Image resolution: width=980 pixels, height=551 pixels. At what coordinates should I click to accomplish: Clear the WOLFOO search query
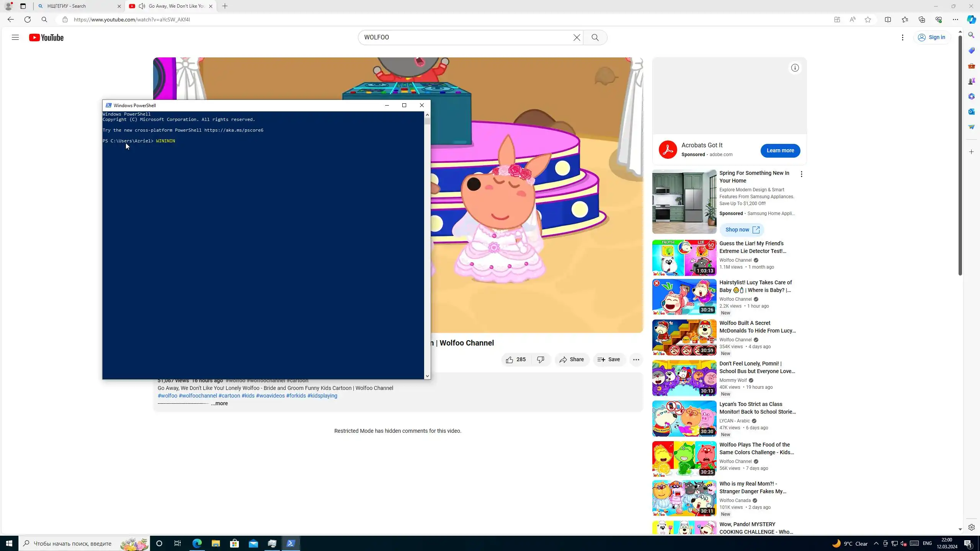(x=577, y=37)
